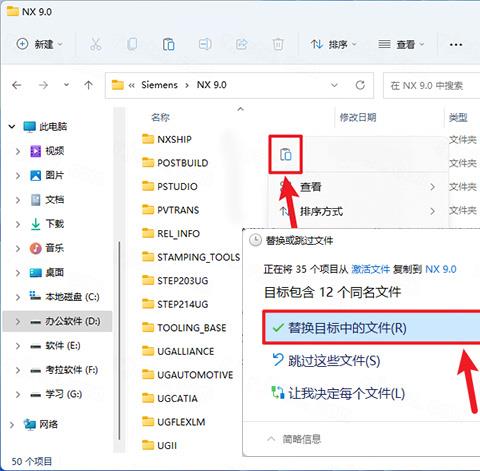The width and height of the screenshot is (480, 471).
Task: Select the TOOLING_BASE folder
Action: click(184, 328)
